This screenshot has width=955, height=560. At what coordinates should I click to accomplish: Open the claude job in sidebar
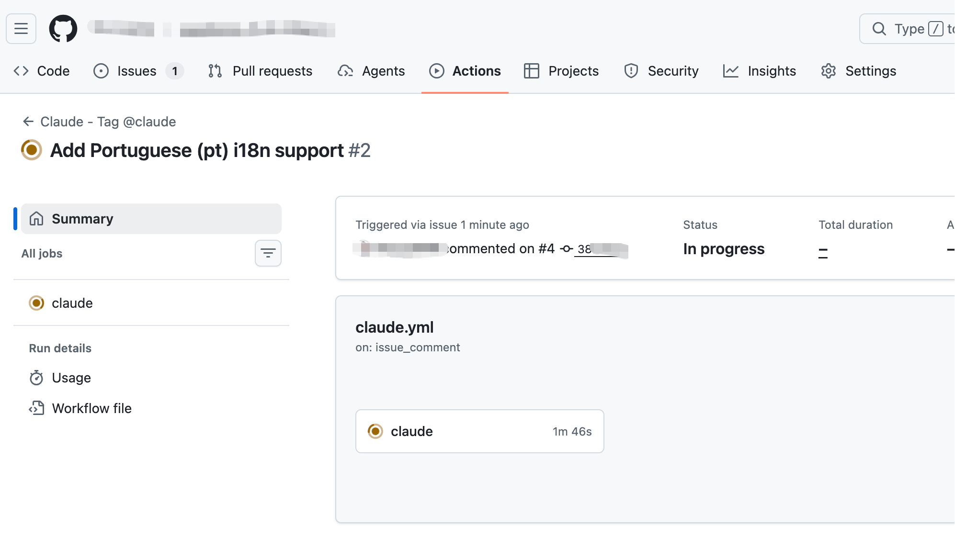[72, 303]
